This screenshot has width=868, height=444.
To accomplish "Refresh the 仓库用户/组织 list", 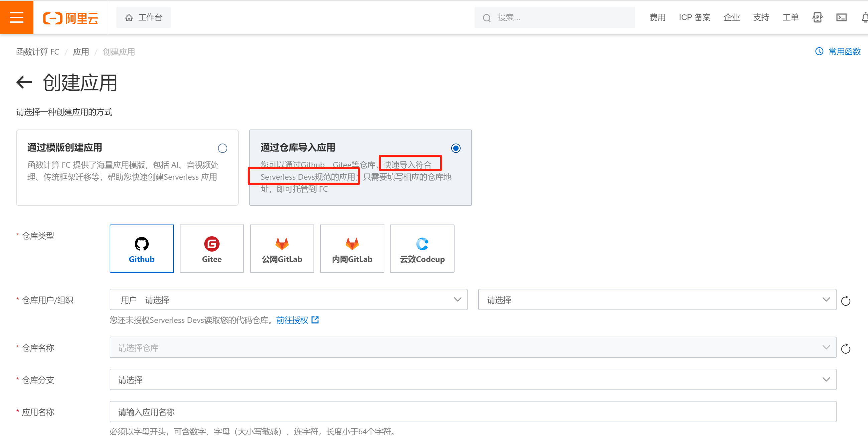I will 845,300.
